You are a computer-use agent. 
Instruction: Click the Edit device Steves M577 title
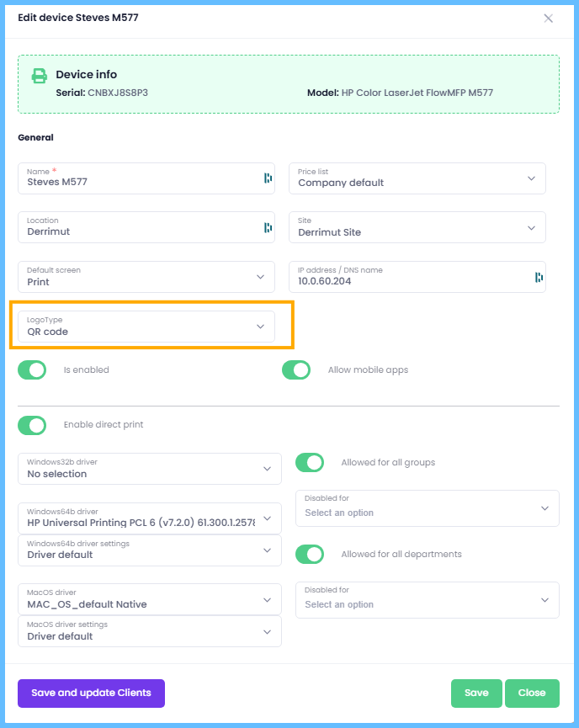click(x=78, y=18)
